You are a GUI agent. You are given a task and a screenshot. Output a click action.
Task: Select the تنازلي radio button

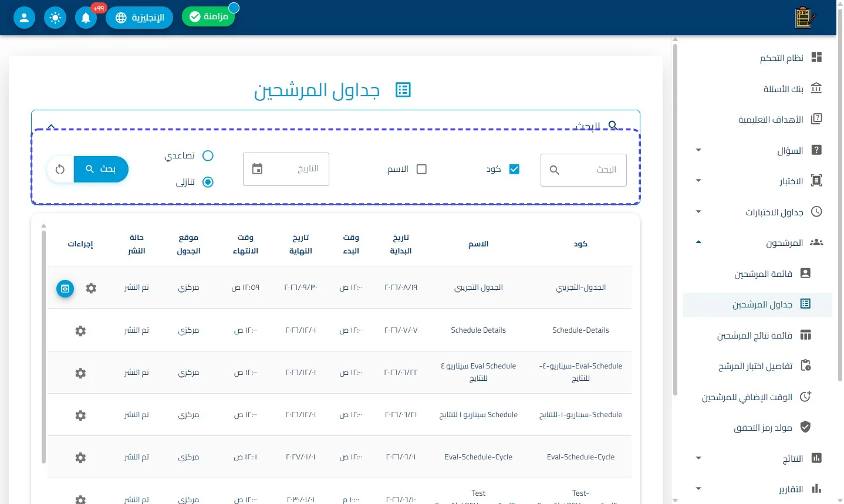pyautogui.click(x=208, y=182)
